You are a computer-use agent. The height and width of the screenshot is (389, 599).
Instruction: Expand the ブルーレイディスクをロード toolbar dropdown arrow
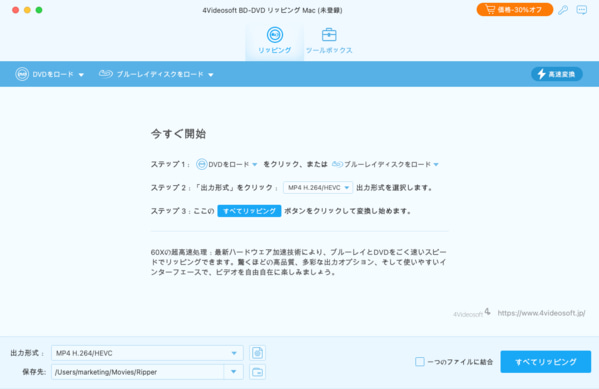[x=210, y=75]
